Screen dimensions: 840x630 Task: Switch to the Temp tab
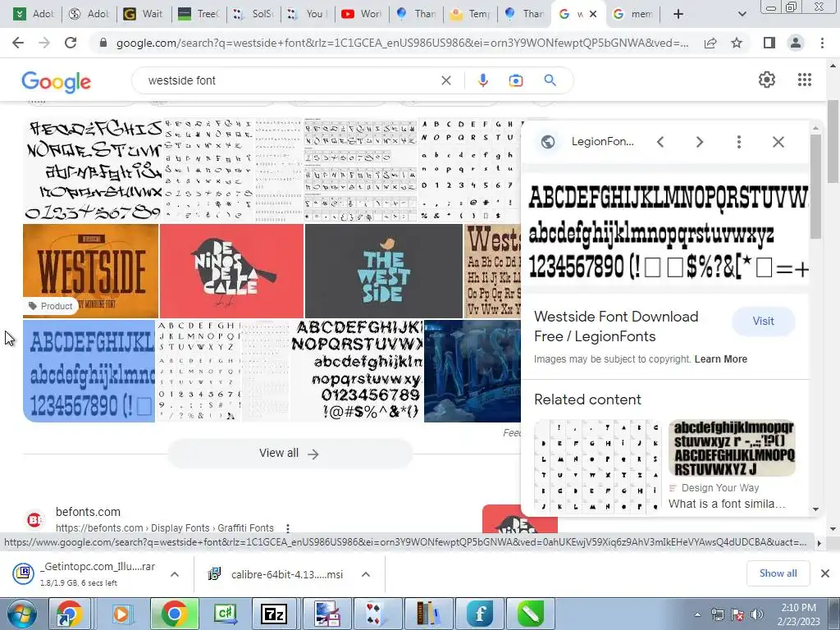[x=471, y=14]
